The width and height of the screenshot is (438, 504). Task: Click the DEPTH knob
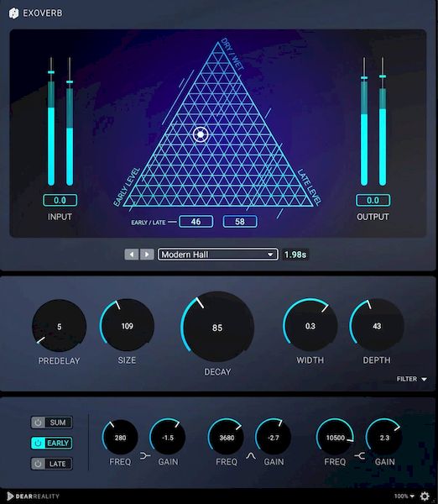(x=377, y=325)
